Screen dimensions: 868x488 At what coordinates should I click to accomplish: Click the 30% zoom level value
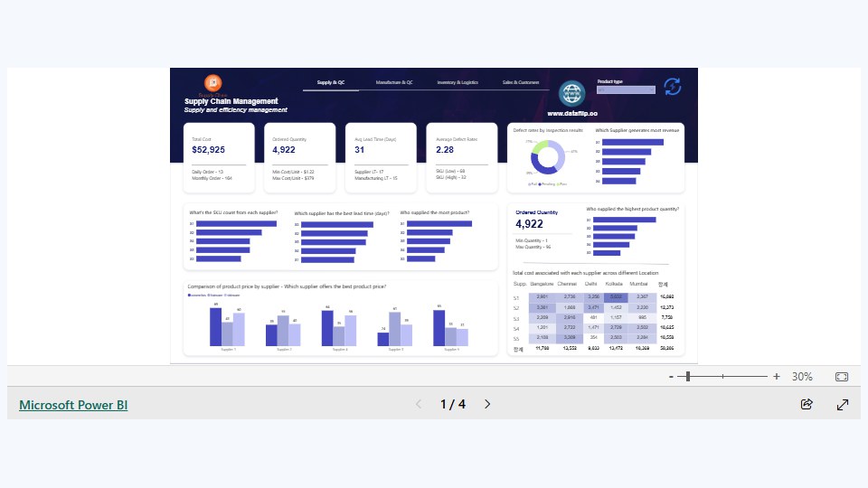click(802, 377)
